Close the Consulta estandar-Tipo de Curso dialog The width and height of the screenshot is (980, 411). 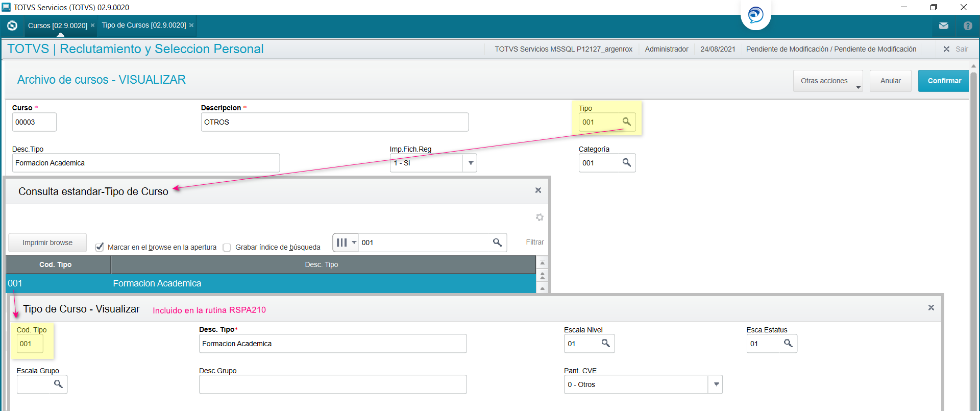tap(538, 190)
